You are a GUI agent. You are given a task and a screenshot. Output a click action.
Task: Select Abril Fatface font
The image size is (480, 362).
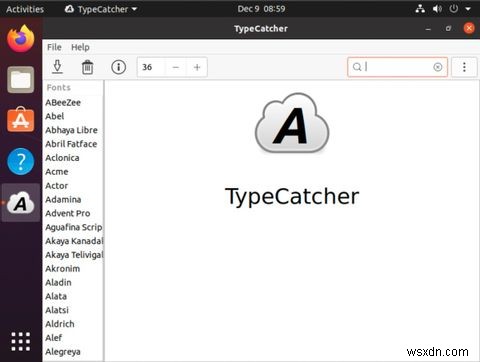click(x=73, y=144)
